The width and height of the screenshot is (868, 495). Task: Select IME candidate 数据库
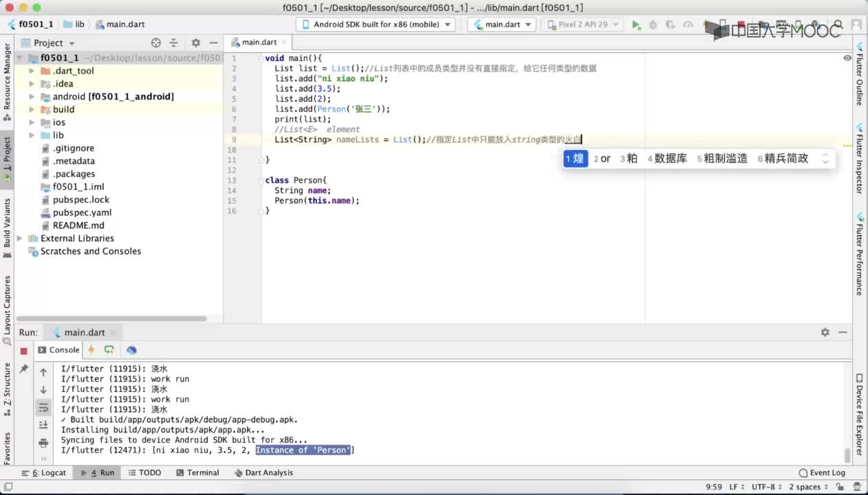click(x=667, y=159)
